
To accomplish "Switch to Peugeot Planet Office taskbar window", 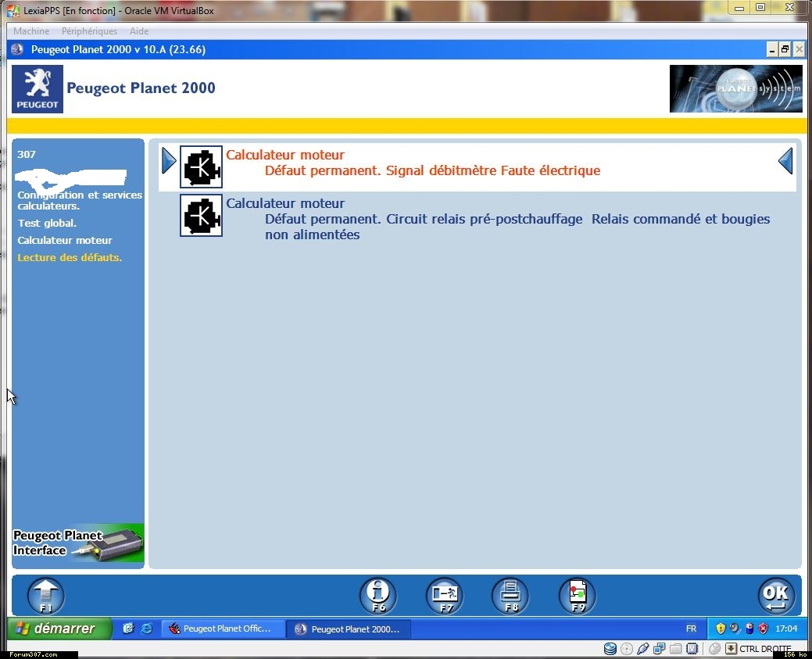I will [x=221, y=629].
